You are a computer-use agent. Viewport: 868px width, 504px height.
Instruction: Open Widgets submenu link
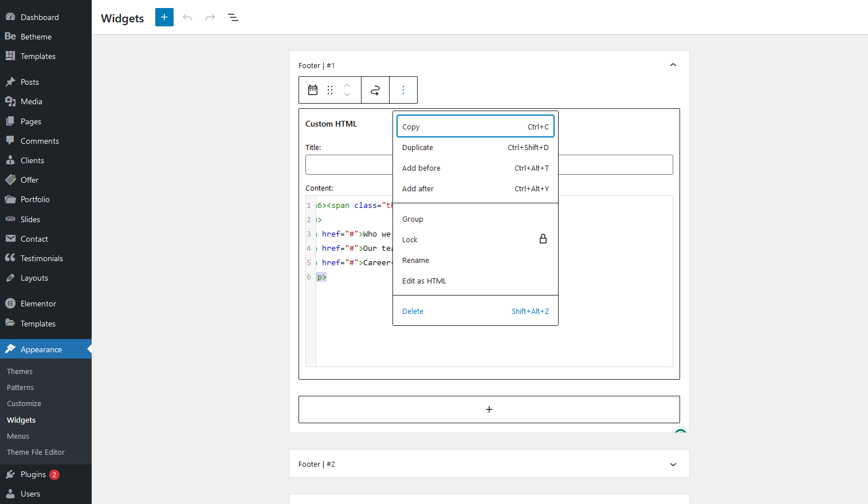[x=21, y=420]
